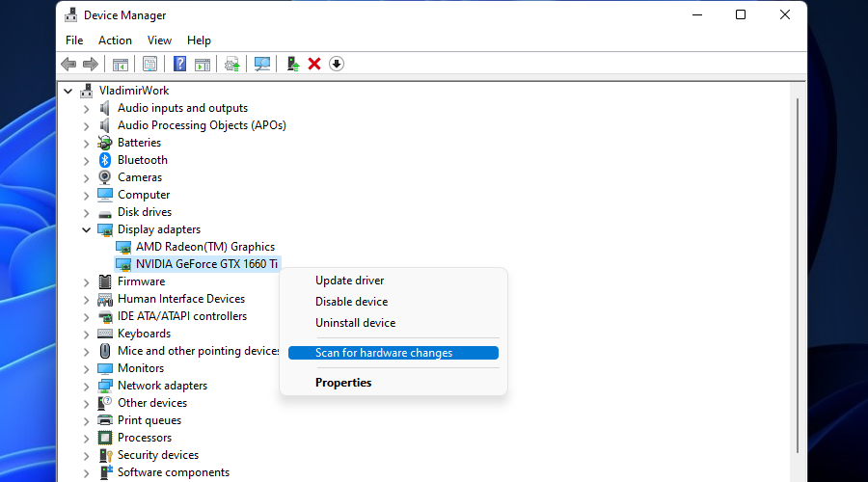Click the Cameras webcam icon
The image size is (868, 482).
104,177
